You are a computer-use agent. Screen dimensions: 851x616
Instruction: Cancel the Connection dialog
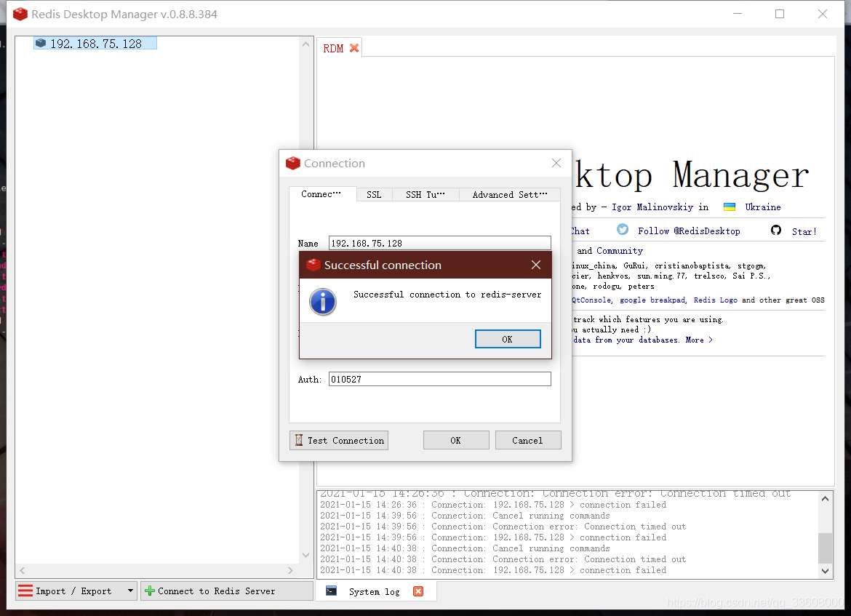527,441
